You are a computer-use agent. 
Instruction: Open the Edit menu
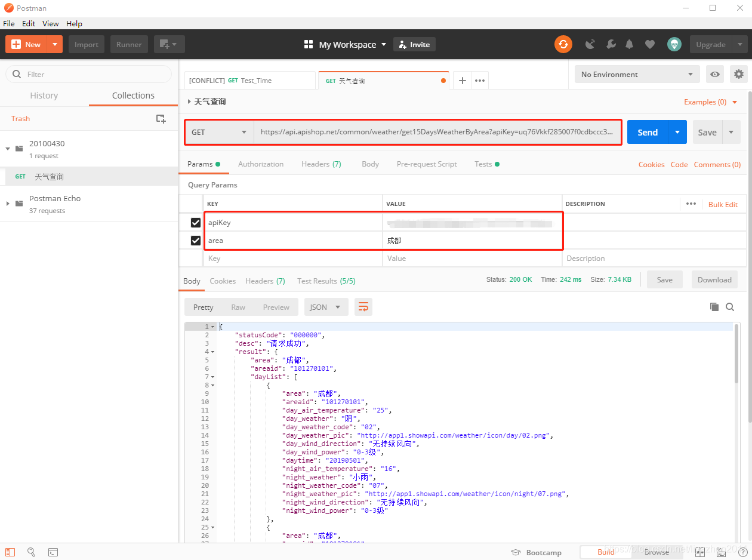29,23
